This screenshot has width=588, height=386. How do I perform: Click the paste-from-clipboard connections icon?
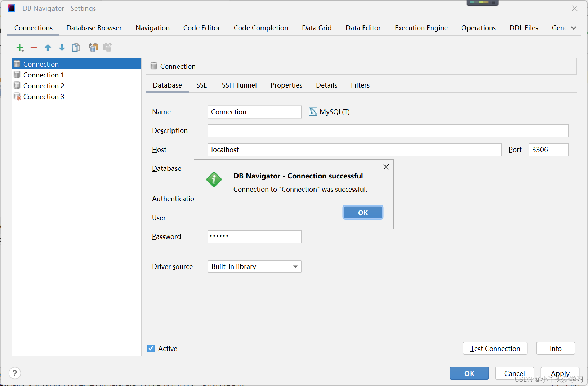107,48
